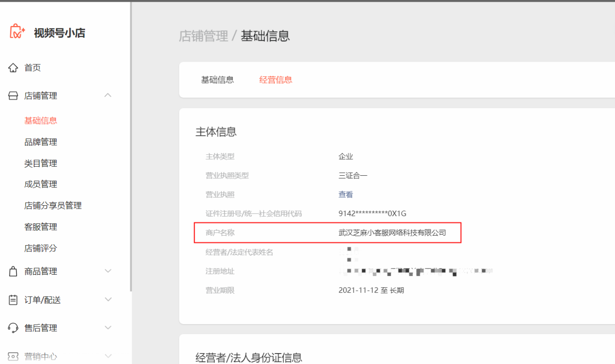
Task: Click the 主体类型 field label
Action: 220,157
